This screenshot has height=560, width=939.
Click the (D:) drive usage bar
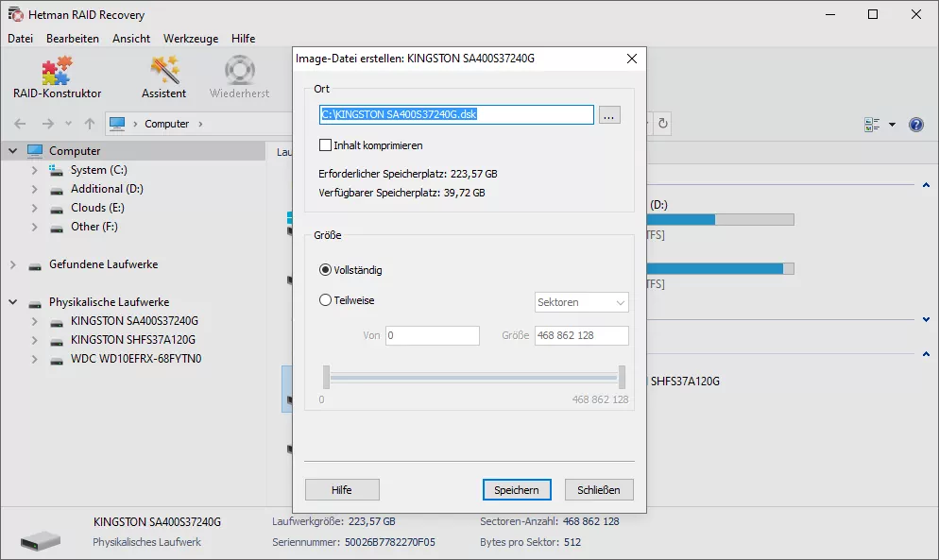coord(721,220)
